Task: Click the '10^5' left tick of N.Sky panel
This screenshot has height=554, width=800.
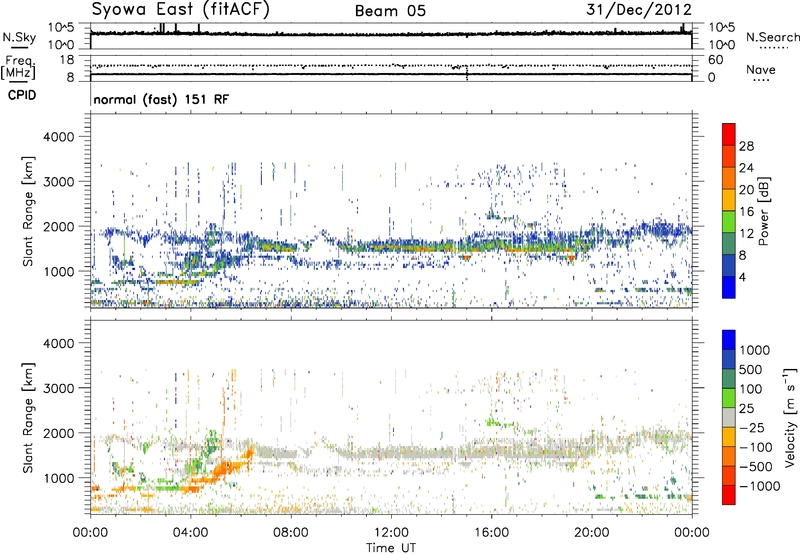Action: click(x=61, y=27)
